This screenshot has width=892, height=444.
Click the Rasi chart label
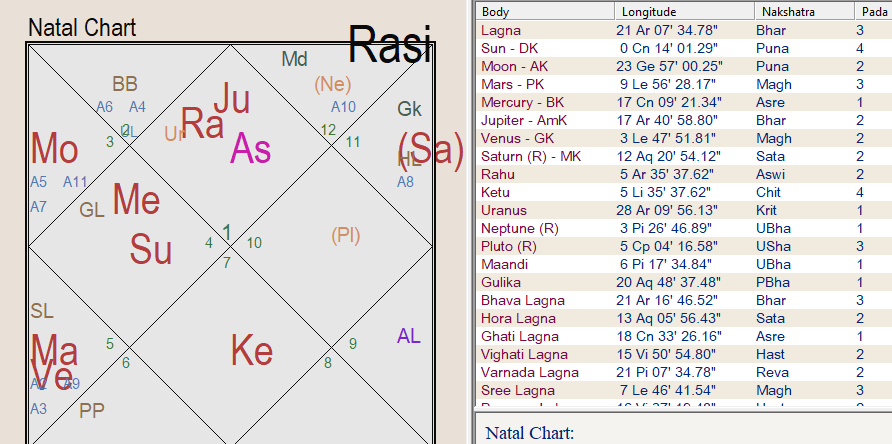click(390, 44)
